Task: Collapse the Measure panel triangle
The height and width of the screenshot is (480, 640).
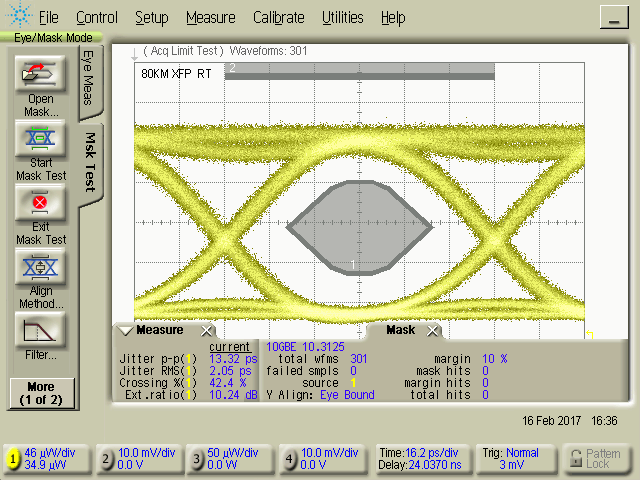Action: point(125,331)
